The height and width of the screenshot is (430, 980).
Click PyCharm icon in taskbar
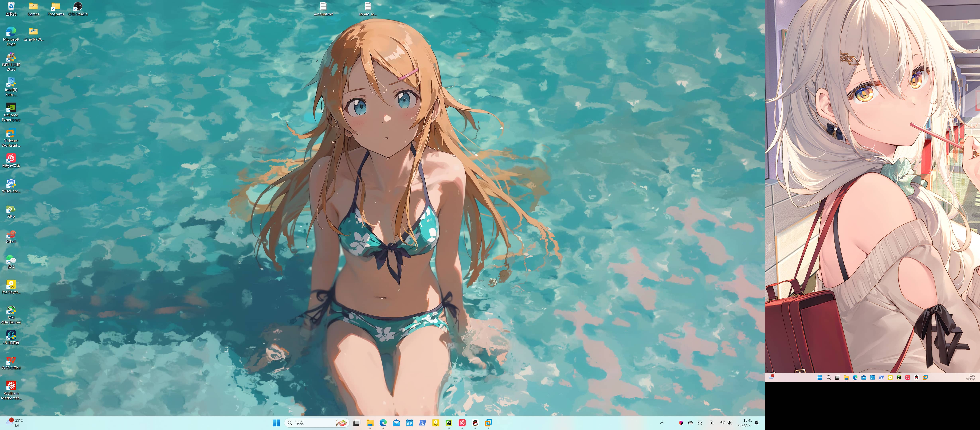click(449, 423)
